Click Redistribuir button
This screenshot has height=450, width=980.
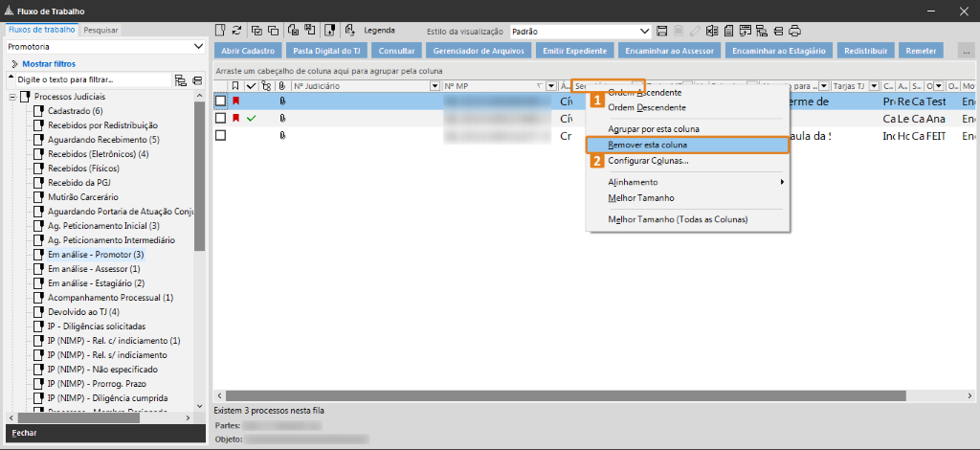[865, 51]
